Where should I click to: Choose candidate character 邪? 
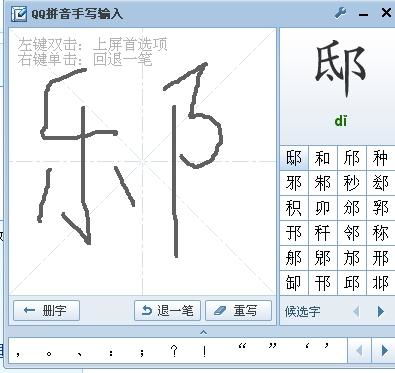coord(294,183)
